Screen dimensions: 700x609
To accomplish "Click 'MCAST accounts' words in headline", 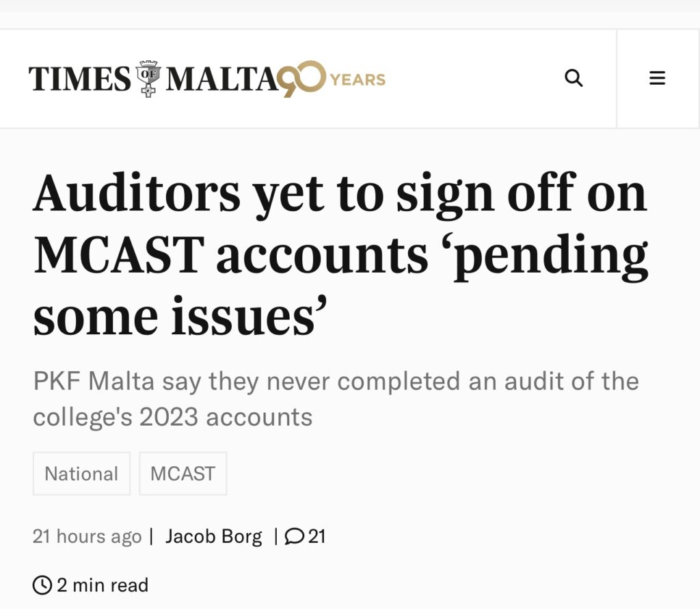I will point(231,254).
